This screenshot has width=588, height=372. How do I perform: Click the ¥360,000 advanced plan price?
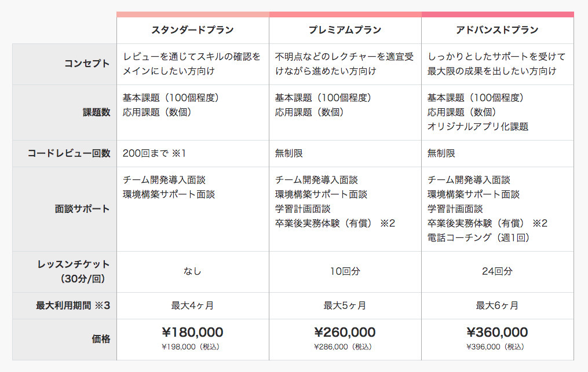497,332
